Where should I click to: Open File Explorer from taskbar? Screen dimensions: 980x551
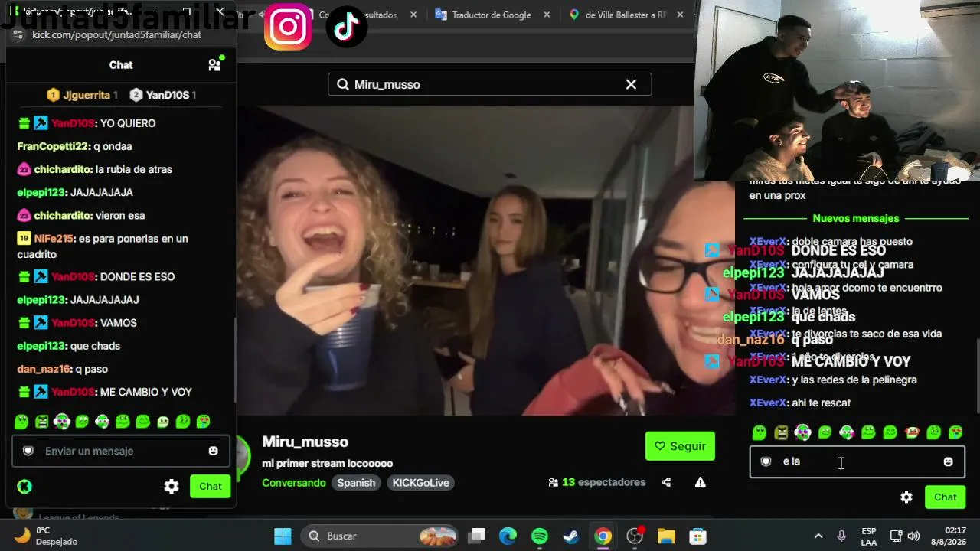tap(666, 536)
